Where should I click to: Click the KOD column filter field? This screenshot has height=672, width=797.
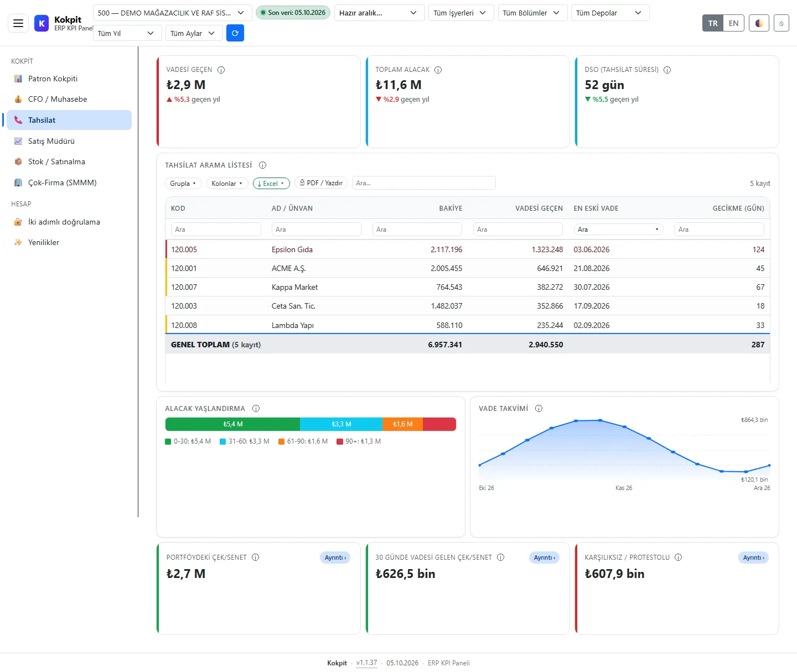(x=216, y=229)
